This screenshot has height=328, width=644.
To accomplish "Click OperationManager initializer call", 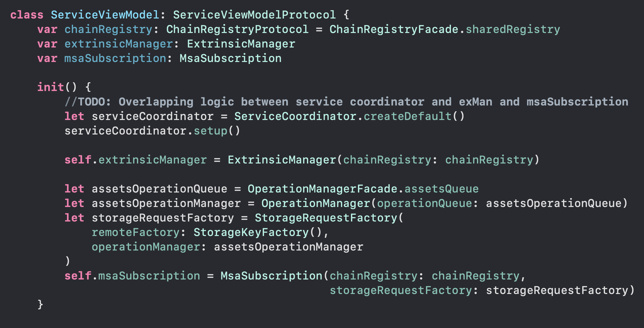I will click(316, 203).
